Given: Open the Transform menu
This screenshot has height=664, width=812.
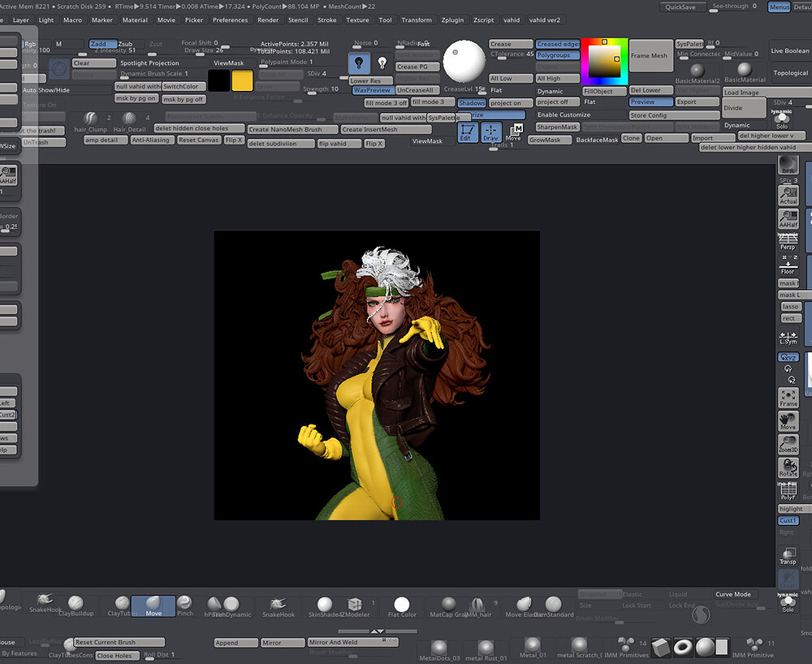Looking at the screenshot, I should (x=417, y=19).
